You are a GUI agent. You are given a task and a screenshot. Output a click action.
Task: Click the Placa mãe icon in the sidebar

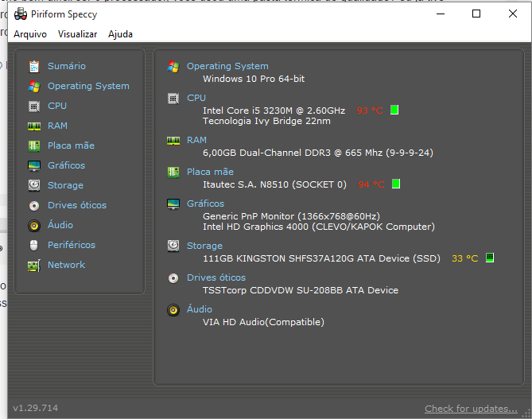33,145
